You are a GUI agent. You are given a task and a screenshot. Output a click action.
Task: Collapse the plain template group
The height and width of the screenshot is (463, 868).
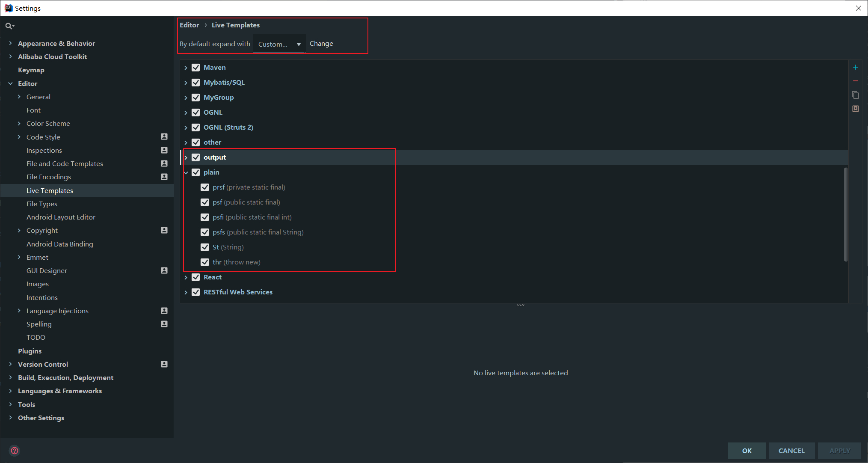tap(186, 172)
